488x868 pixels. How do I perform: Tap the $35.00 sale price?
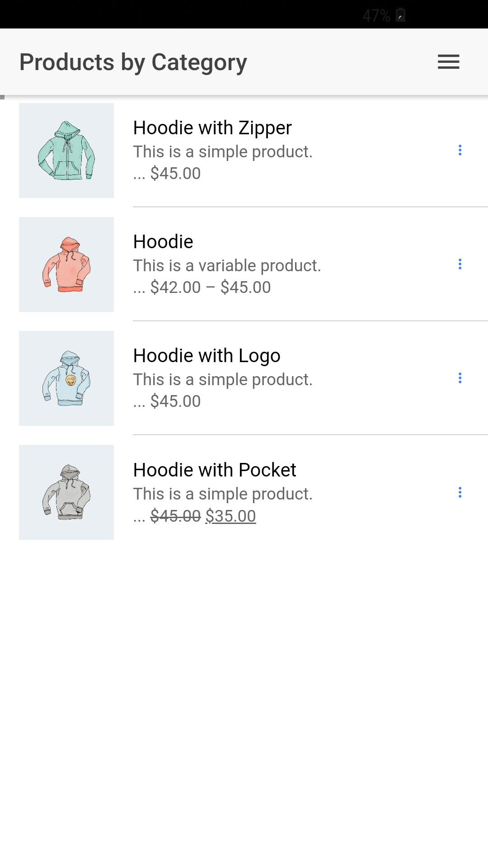(230, 516)
